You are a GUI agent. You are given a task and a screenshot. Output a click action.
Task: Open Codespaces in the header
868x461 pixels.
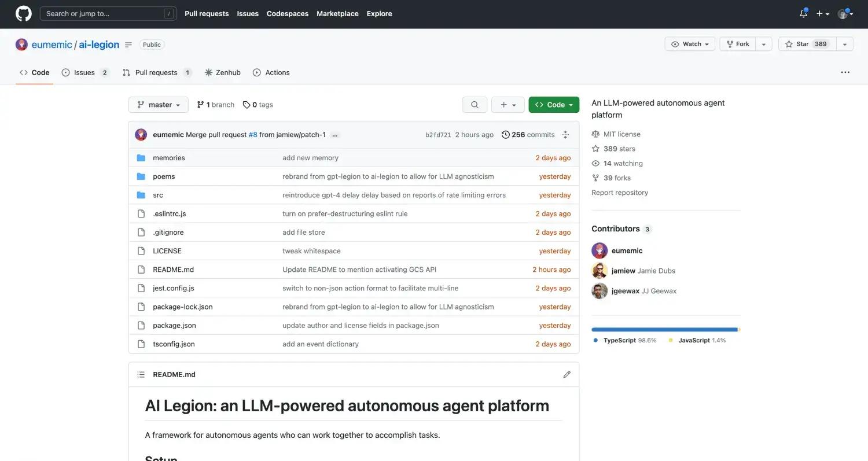click(x=288, y=14)
